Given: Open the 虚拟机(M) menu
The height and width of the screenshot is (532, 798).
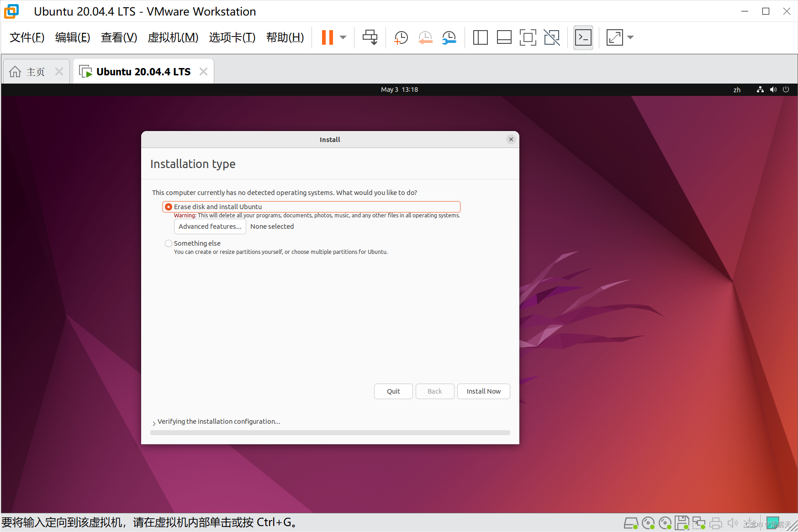Looking at the screenshot, I should pos(173,37).
